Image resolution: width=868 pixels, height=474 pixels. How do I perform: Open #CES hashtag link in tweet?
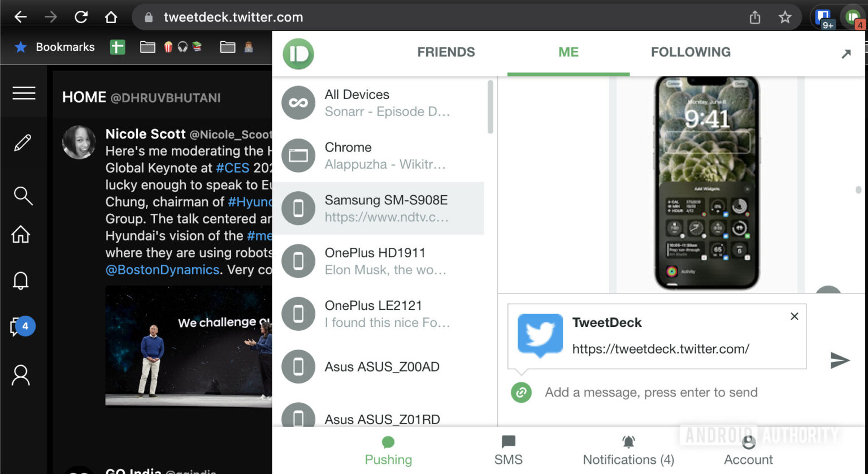coord(232,168)
